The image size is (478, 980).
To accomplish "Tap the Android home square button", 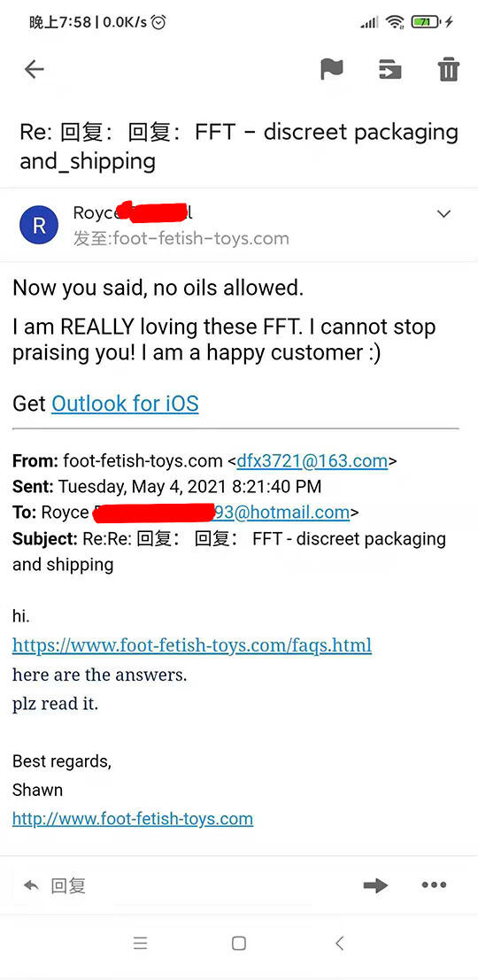I will pos(239,944).
